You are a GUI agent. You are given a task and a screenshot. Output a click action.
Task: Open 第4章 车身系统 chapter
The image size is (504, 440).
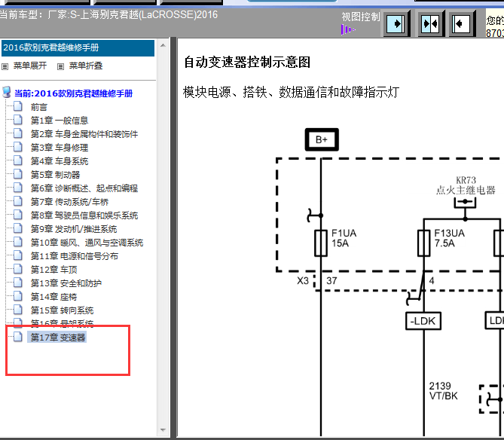[x=60, y=161]
